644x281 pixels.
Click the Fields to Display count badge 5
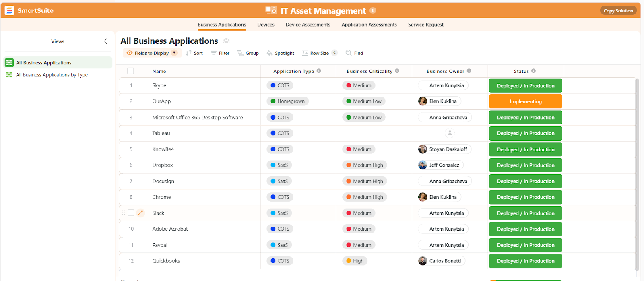click(174, 53)
